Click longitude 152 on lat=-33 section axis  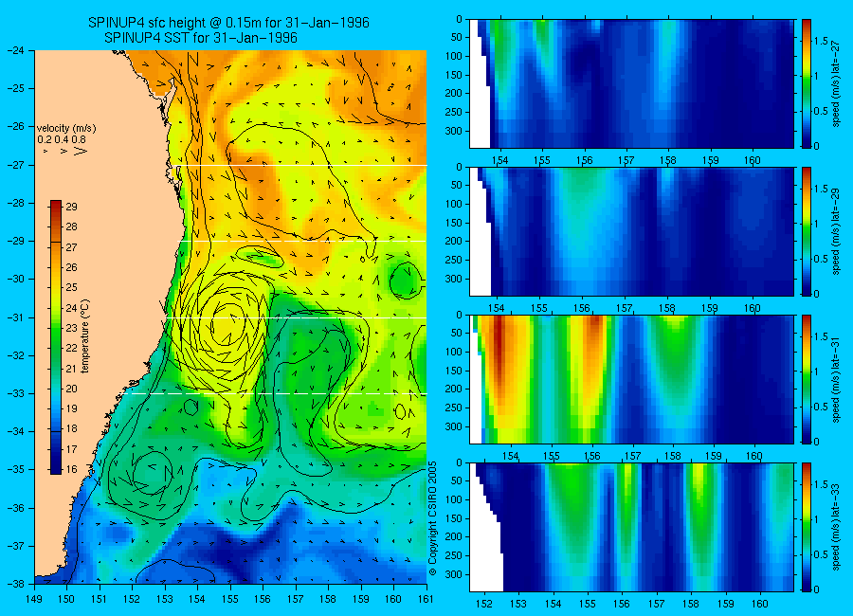[483, 604]
